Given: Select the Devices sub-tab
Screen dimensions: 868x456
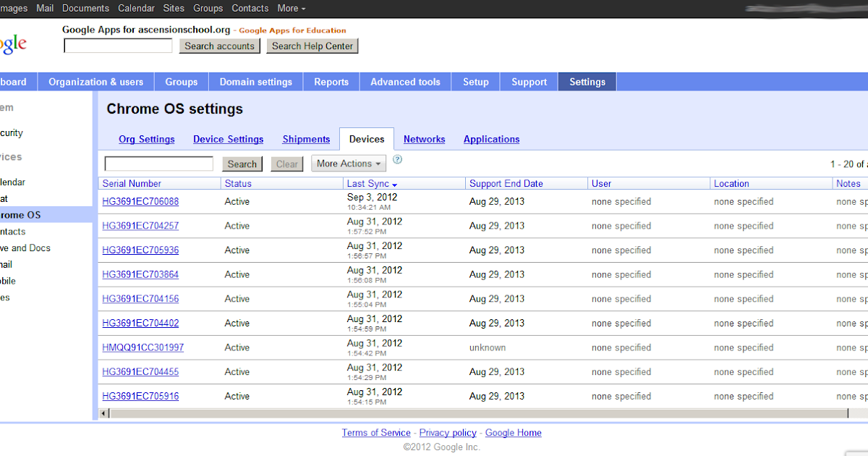Looking at the screenshot, I should coord(367,139).
